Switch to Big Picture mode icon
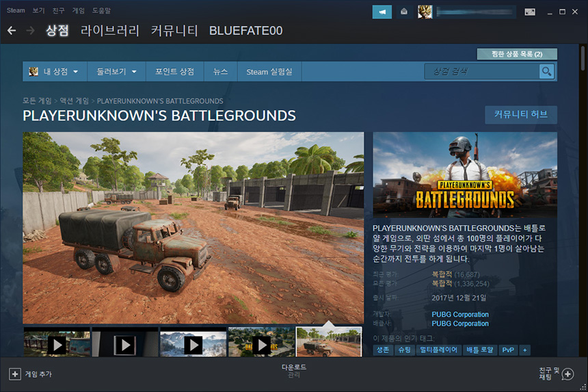This screenshot has height=392, width=588. click(530, 12)
